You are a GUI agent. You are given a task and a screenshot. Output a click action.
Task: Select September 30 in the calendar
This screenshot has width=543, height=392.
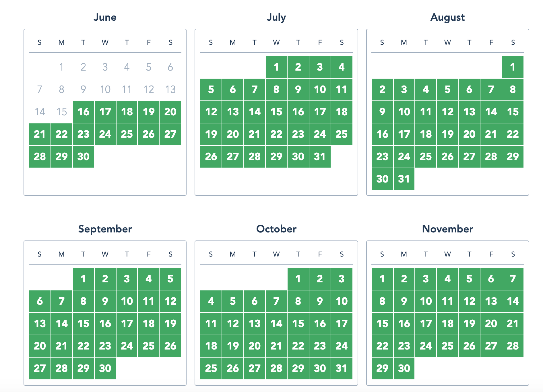click(105, 368)
